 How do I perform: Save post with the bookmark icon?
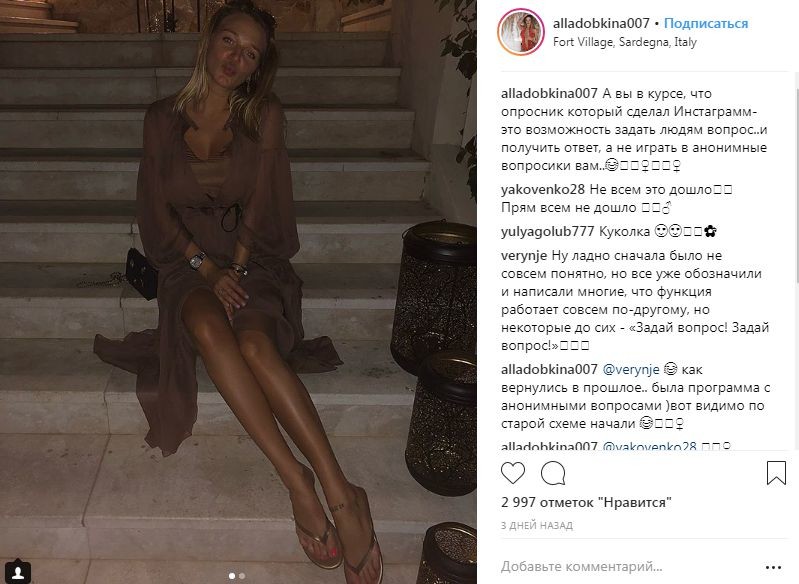pyautogui.click(x=776, y=472)
